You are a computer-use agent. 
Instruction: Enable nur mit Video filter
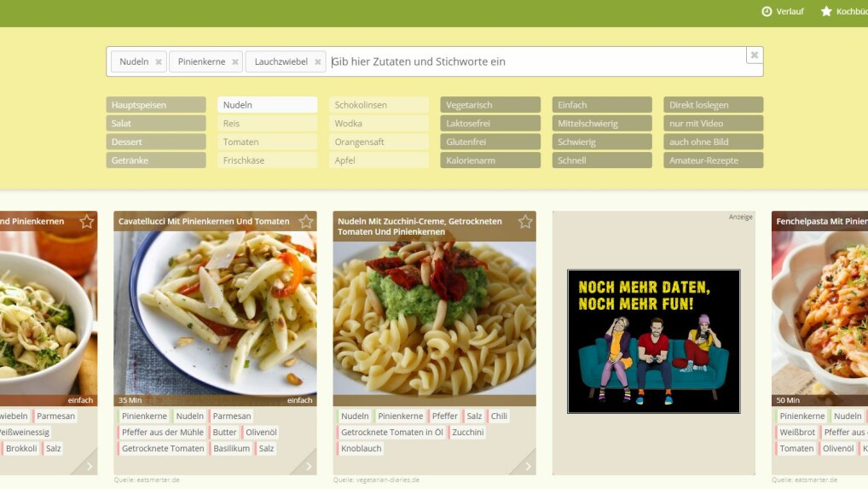pyautogui.click(x=714, y=123)
